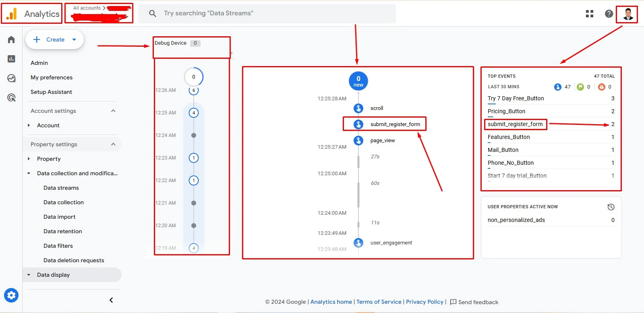This screenshot has height=313, width=644.
Task: Open the Google apps grid icon
Action: 590,14
